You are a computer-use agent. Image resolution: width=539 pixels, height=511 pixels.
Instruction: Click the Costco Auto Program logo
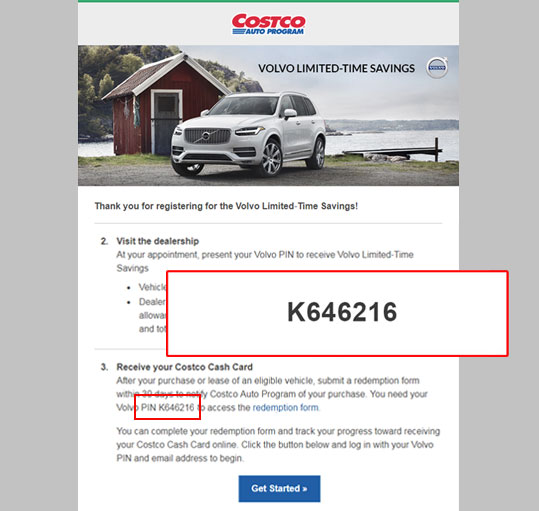point(268,24)
